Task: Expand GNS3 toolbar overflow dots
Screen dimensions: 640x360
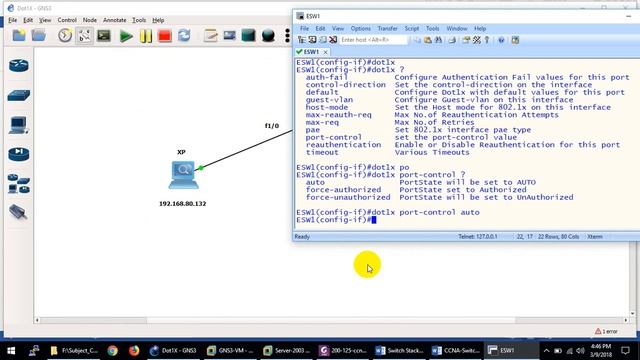Action: [287, 36]
